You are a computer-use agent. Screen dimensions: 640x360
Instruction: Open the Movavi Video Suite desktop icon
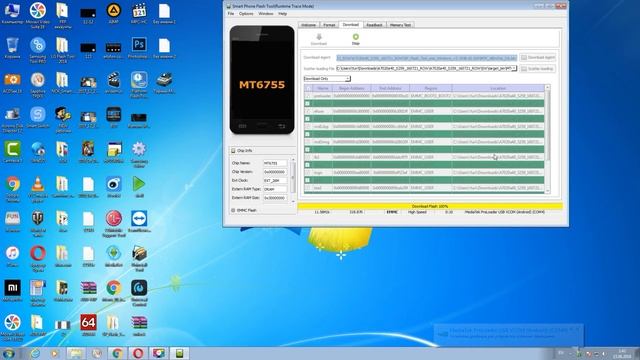pos(38,11)
